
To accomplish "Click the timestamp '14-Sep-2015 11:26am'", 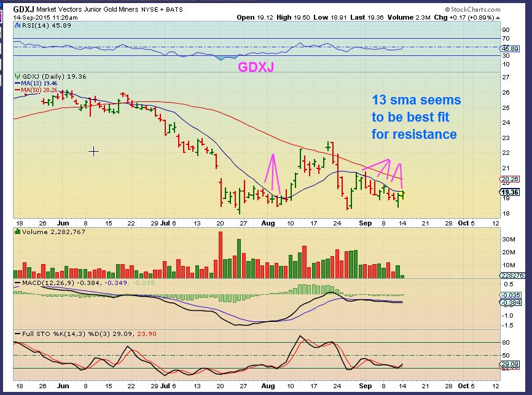I will coord(45,18).
